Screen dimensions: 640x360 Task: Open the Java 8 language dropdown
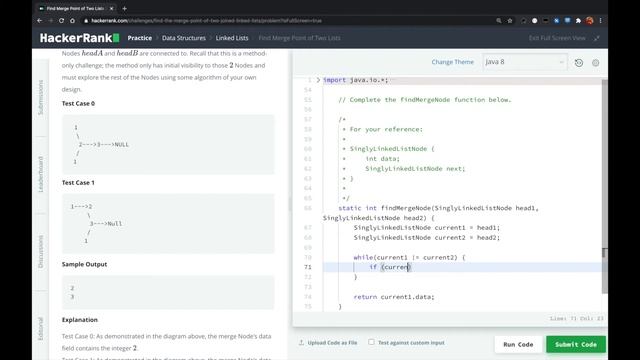(524, 62)
